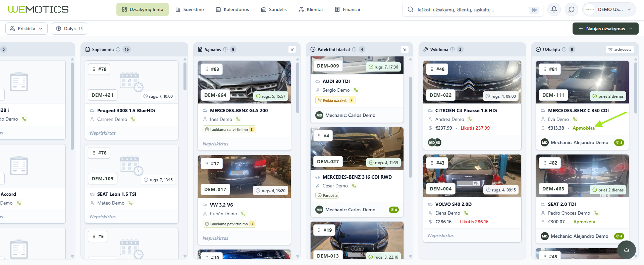Image resolution: width=644 pixels, height=265 pixels.
Task: Click the Likutis 286.16 balance
Action: click(474, 222)
